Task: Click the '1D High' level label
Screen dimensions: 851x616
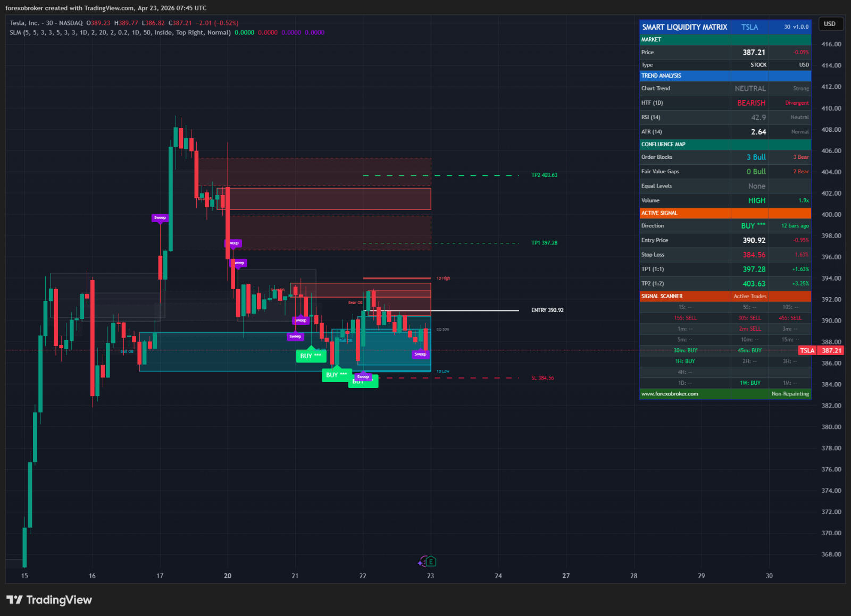Action: click(x=443, y=279)
